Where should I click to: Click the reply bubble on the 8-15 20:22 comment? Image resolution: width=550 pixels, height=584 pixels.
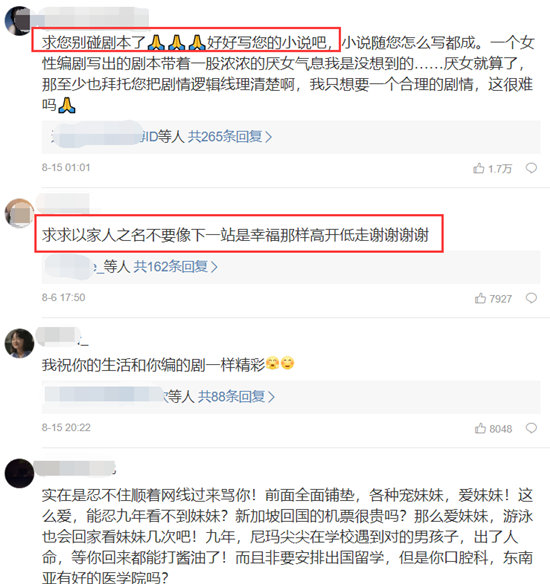531,428
